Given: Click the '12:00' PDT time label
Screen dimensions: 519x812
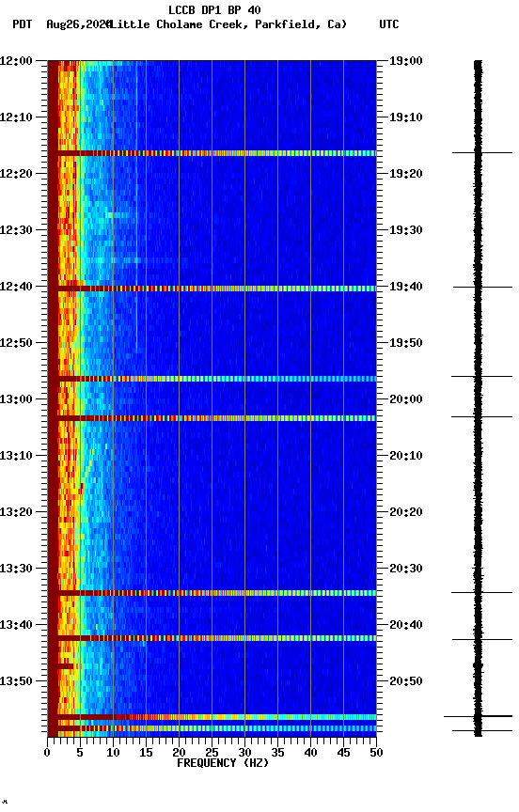Looking at the screenshot, I should [16, 61].
